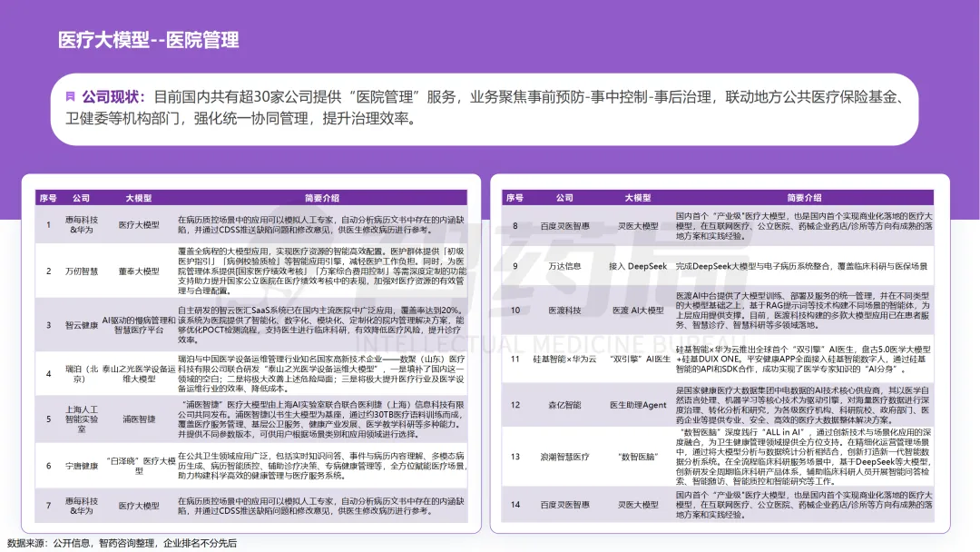Click the 董奉大模型 model cell
980x552 pixels.
pyautogui.click(x=139, y=271)
